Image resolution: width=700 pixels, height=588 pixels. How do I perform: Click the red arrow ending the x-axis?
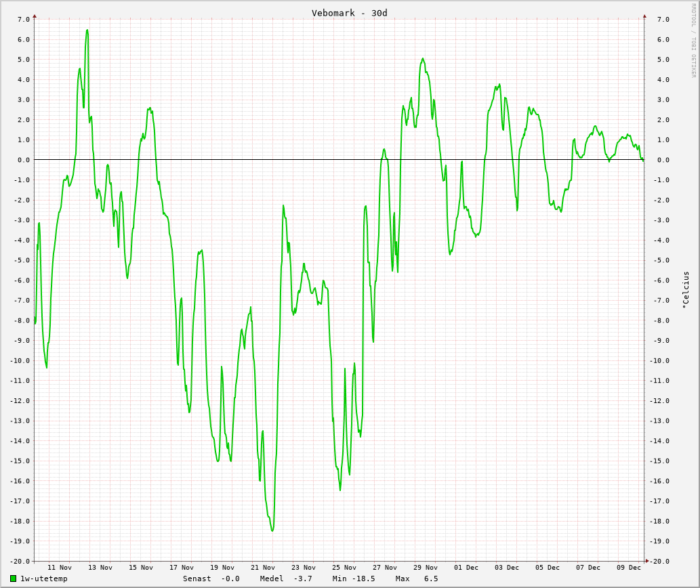[x=647, y=561]
